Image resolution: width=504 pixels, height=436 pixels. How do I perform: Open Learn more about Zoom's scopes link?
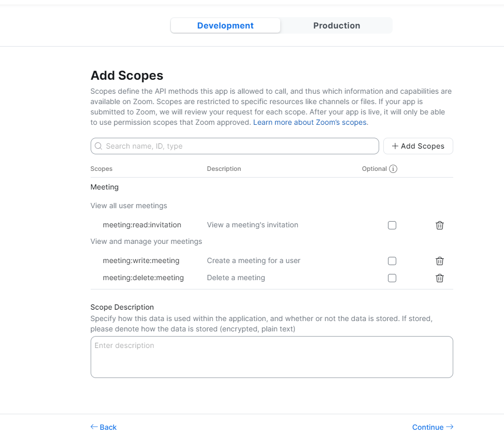pos(310,123)
